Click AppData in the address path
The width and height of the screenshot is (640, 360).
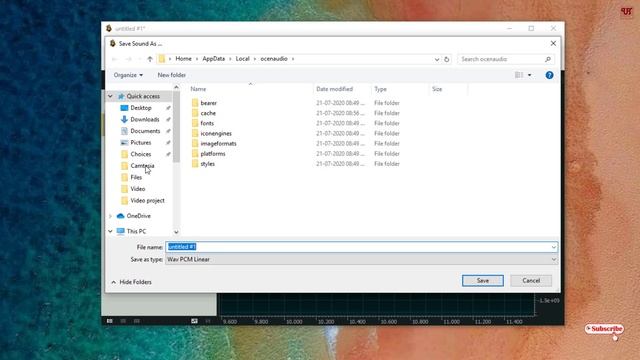coord(213,59)
